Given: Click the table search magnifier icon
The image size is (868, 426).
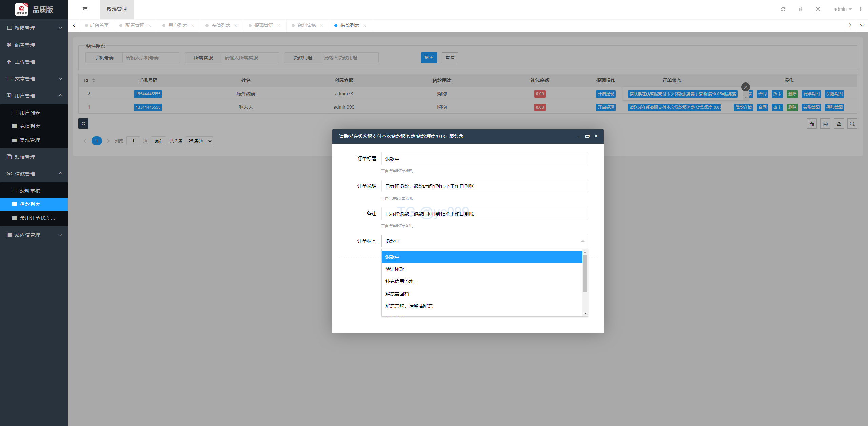Looking at the screenshot, I should tap(852, 124).
